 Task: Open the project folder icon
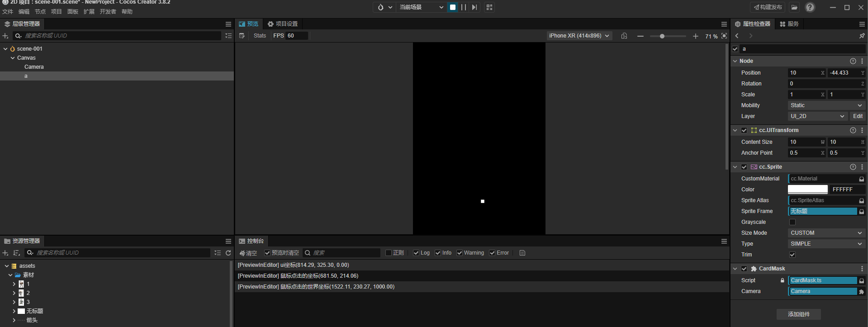[794, 7]
